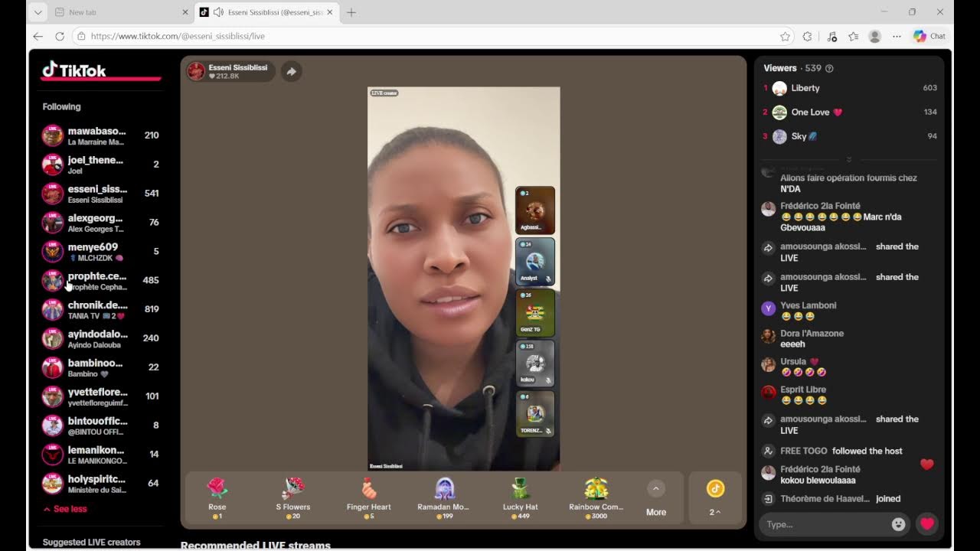Open the browser tab search dropdown
The height and width of the screenshot is (551, 980).
click(x=38, y=12)
